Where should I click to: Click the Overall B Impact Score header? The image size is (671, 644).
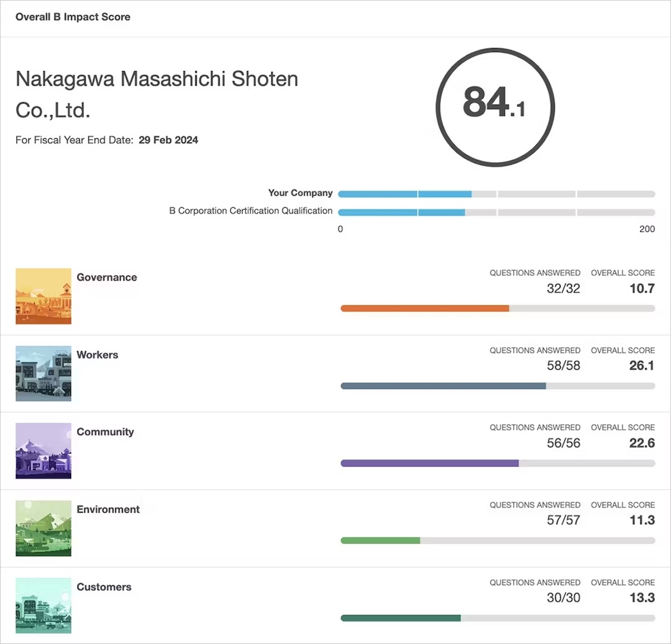tap(73, 17)
